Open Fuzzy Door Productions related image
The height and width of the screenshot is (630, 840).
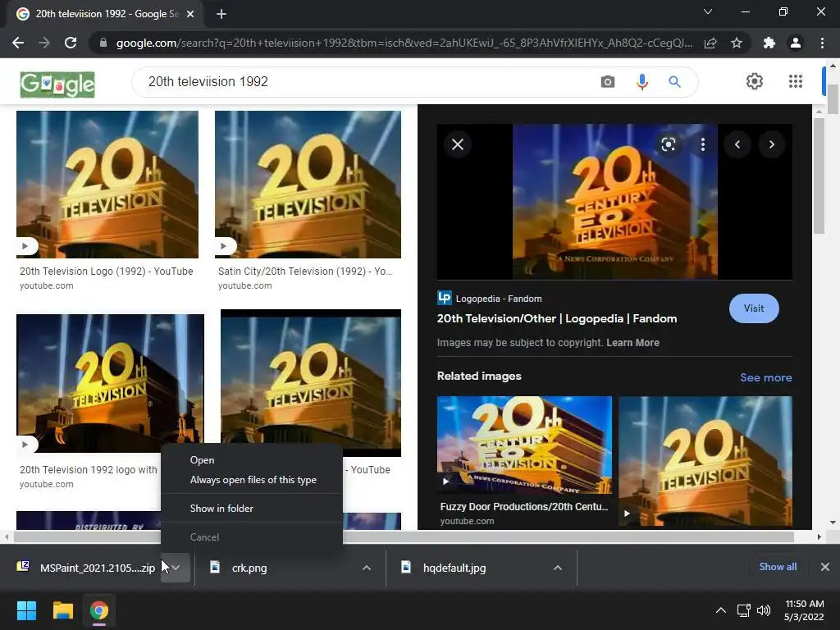pyautogui.click(x=524, y=445)
